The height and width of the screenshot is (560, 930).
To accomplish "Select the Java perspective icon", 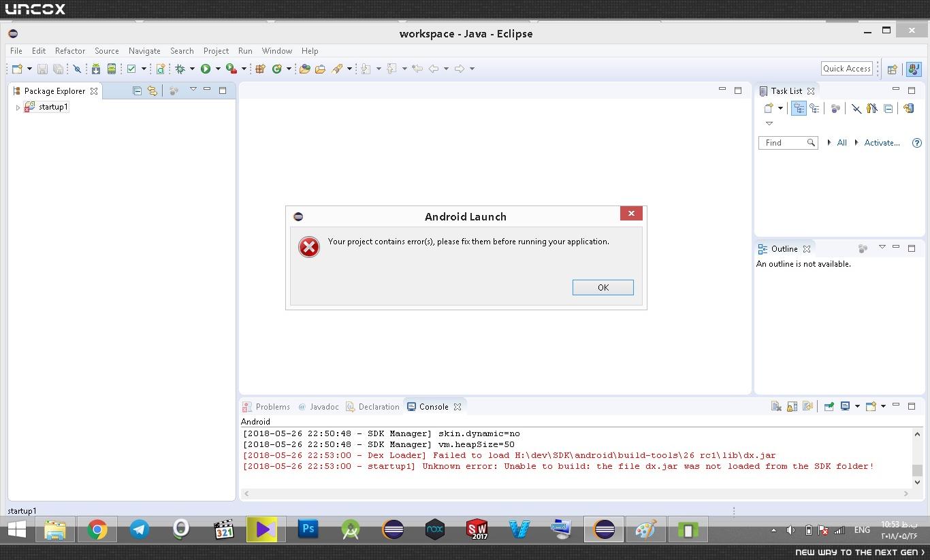I will [914, 69].
